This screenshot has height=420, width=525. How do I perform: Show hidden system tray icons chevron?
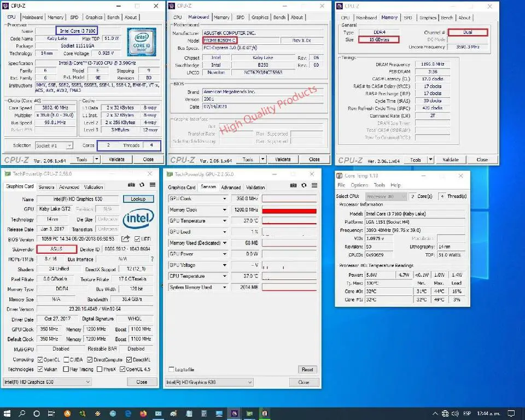point(435,413)
